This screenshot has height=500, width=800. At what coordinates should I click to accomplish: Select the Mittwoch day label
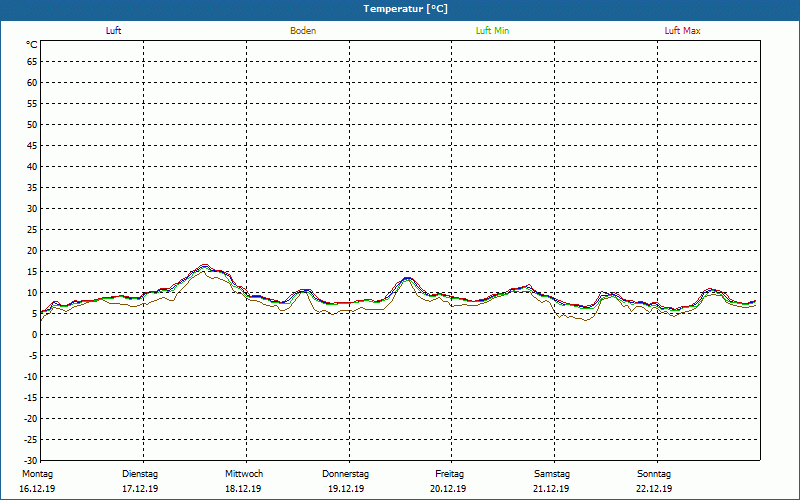244,474
